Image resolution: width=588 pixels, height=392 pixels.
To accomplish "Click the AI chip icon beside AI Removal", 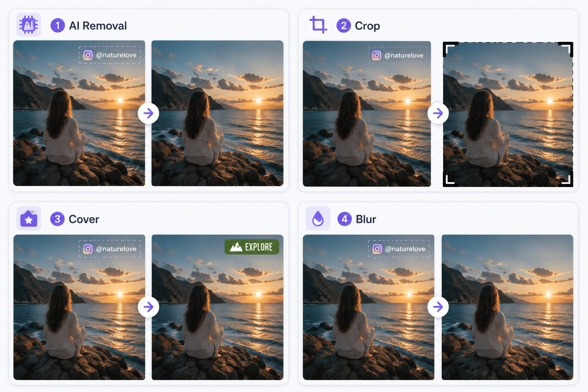I will coord(29,25).
